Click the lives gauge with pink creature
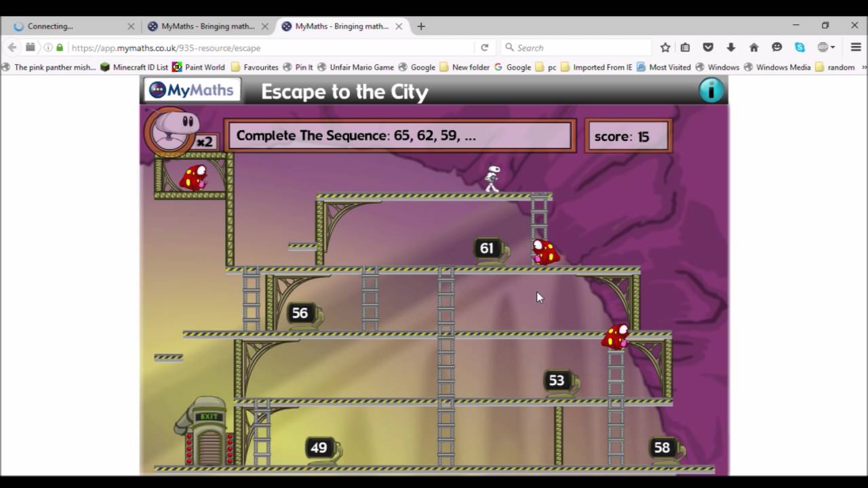 173,131
